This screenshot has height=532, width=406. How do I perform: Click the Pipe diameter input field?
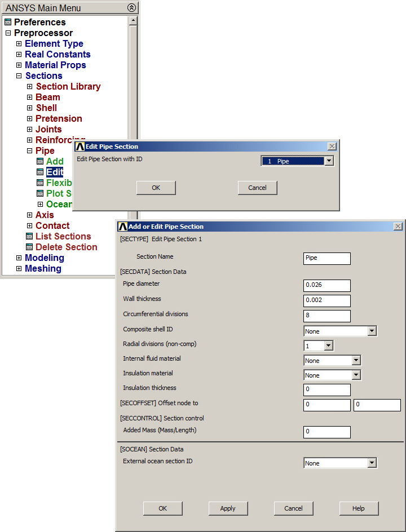click(326, 285)
